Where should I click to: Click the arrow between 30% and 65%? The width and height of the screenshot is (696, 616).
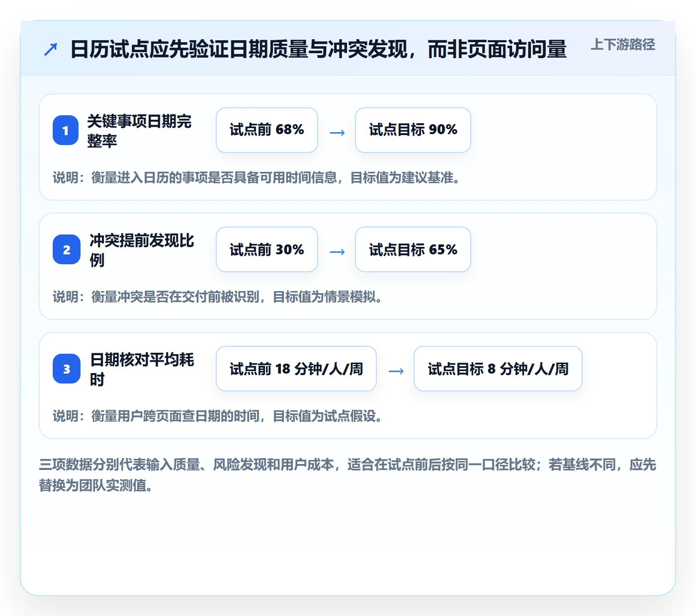[x=337, y=251]
